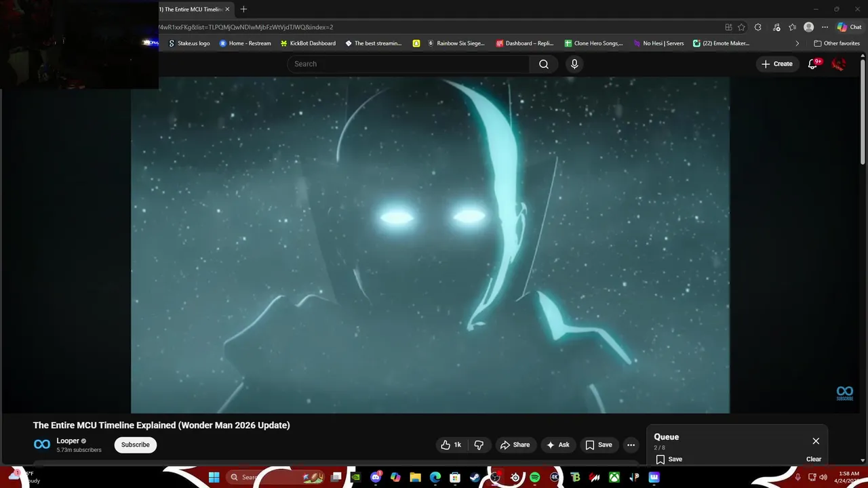Viewport: 868px width, 488px height.
Task: Open Edge settings and more menu
Action: pos(825,27)
